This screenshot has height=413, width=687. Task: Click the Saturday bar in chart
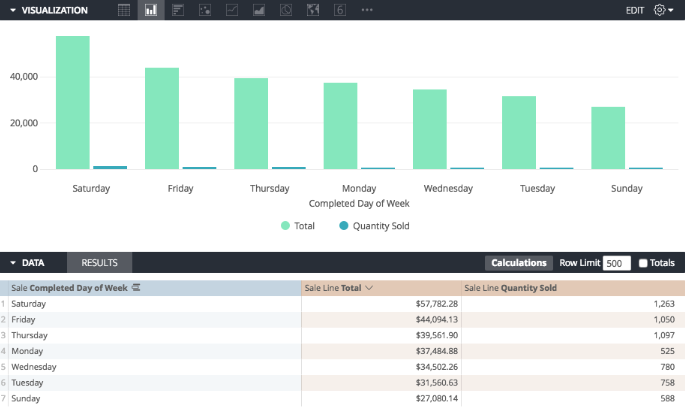pos(73,102)
